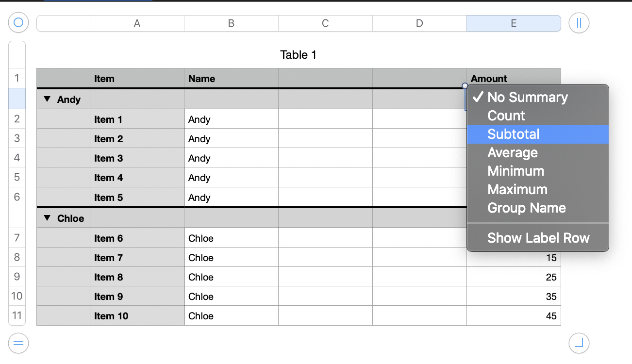Select the Minimum summary option
This screenshot has width=632, height=364.
[x=516, y=171]
